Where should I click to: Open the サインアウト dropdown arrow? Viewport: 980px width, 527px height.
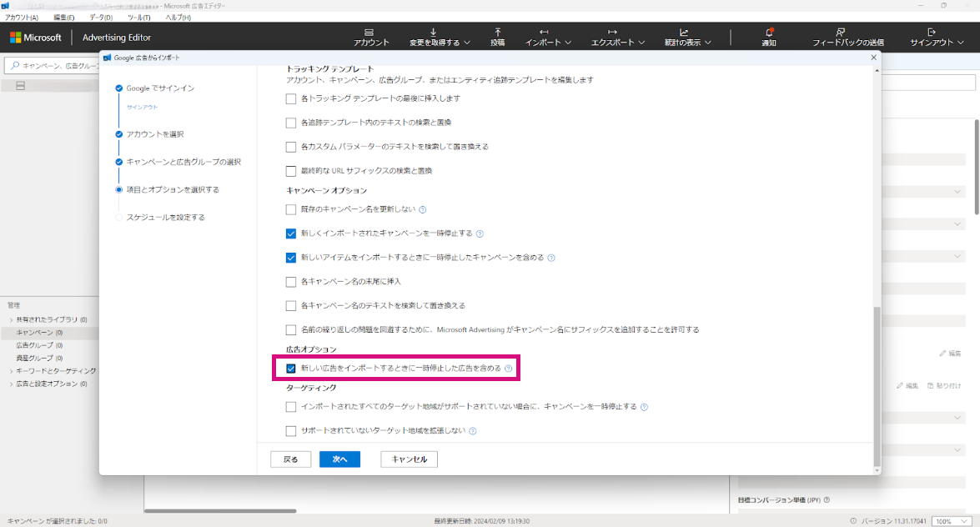tap(961, 43)
